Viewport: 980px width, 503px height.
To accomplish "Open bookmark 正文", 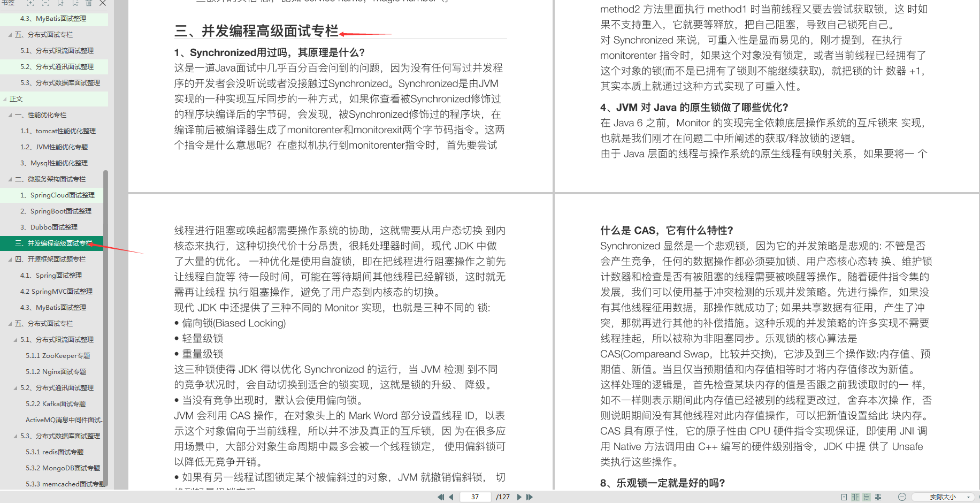I will click(16, 99).
